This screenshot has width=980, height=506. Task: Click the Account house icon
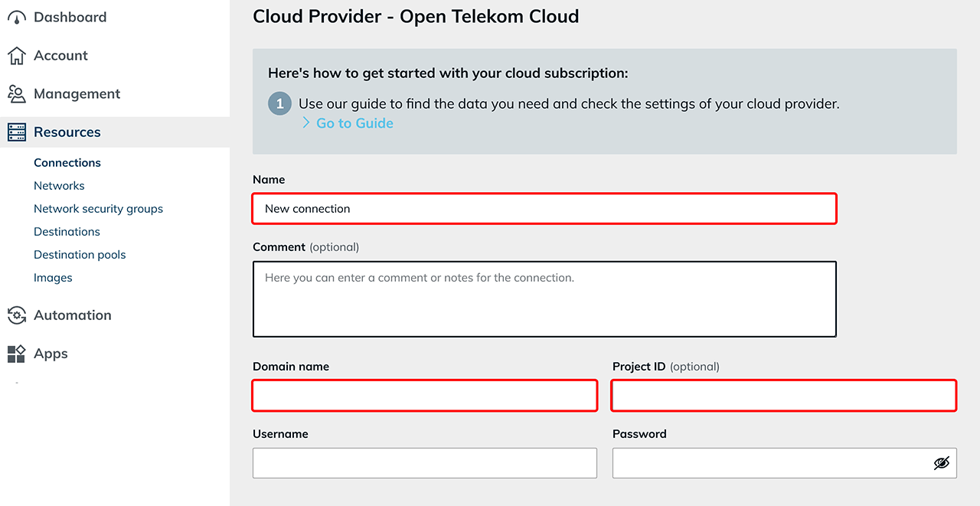[17, 56]
